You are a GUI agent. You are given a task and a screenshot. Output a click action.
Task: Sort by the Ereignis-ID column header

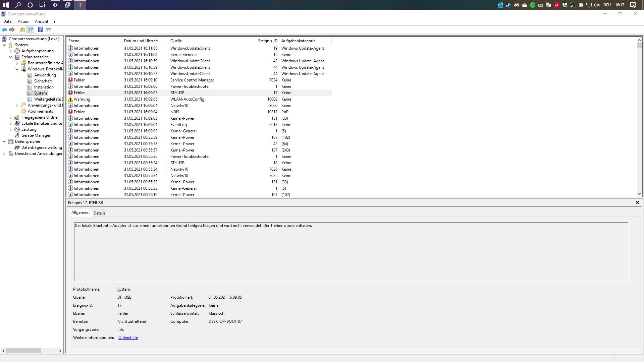(x=267, y=41)
